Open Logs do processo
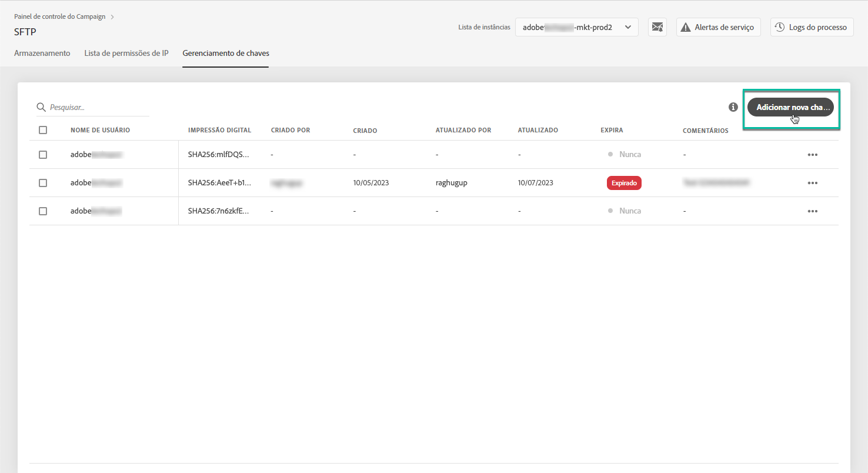The height and width of the screenshot is (473, 868). pyautogui.click(x=812, y=27)
